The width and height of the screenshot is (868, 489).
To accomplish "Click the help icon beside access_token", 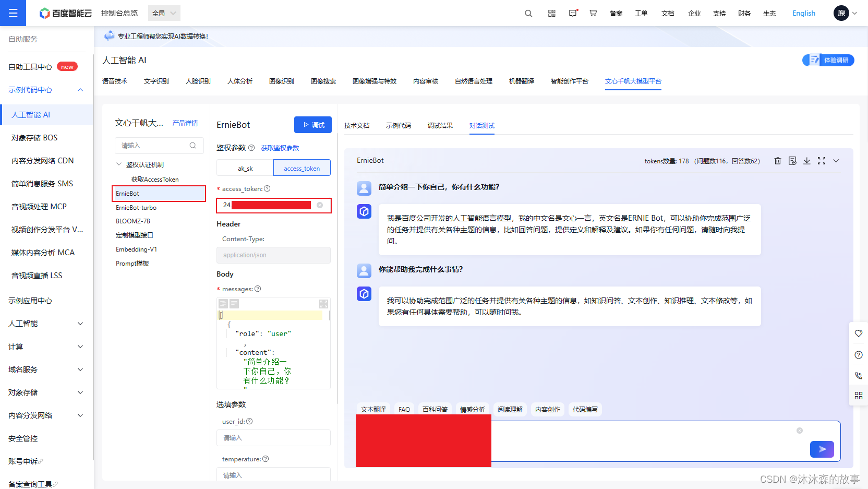I will click(x=267, y=188).
